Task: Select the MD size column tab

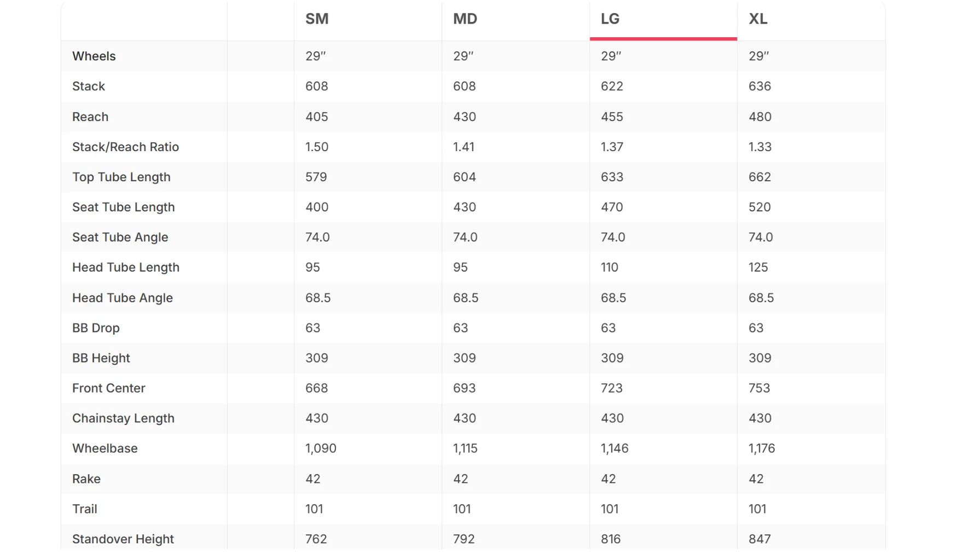Action: tap(515, 20)
